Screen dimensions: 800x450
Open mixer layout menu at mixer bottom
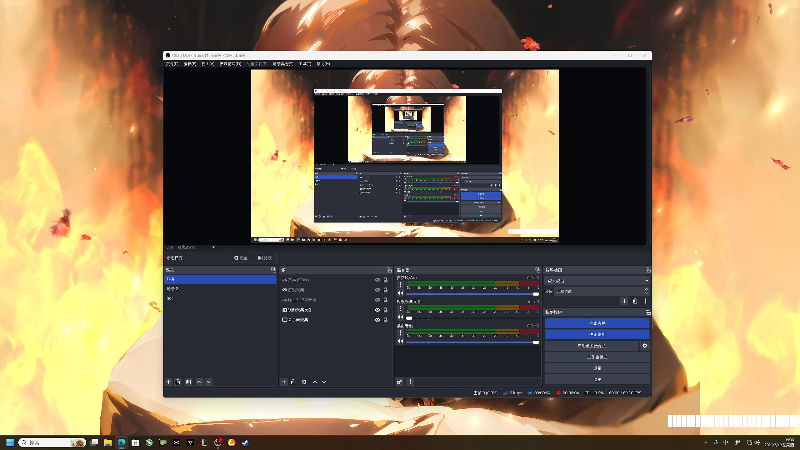(410, 382)
